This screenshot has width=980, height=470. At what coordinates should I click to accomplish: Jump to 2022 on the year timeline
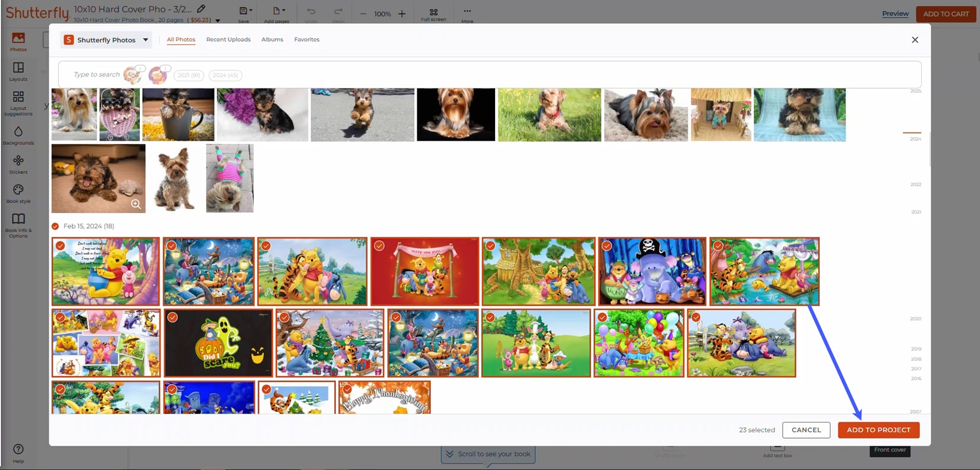pyautogui.click(x=915, y=185)
